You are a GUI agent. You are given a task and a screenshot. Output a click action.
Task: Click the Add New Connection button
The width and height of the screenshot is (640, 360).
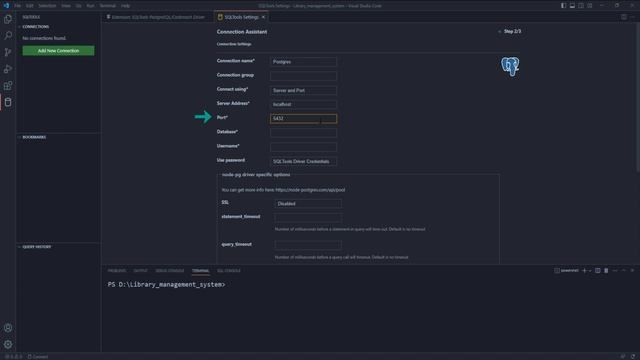pyautogui.click(x=58, y=51)
